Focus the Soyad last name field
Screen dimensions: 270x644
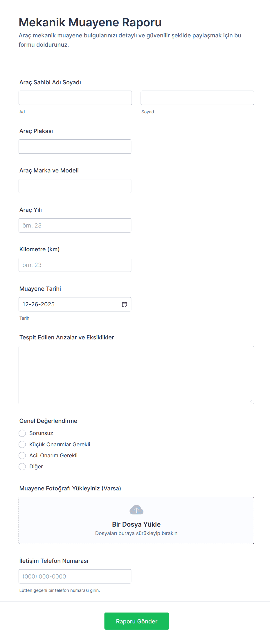click(197, 98)
